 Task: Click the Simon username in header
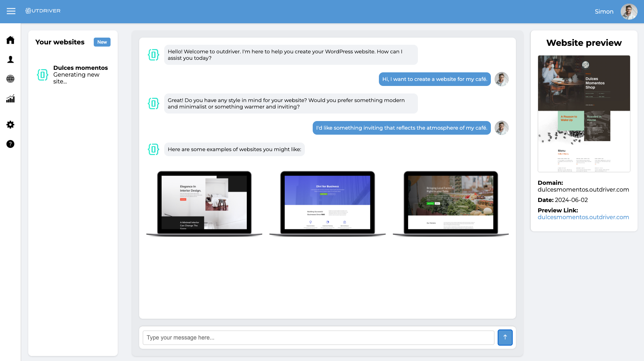coord(604,11)
